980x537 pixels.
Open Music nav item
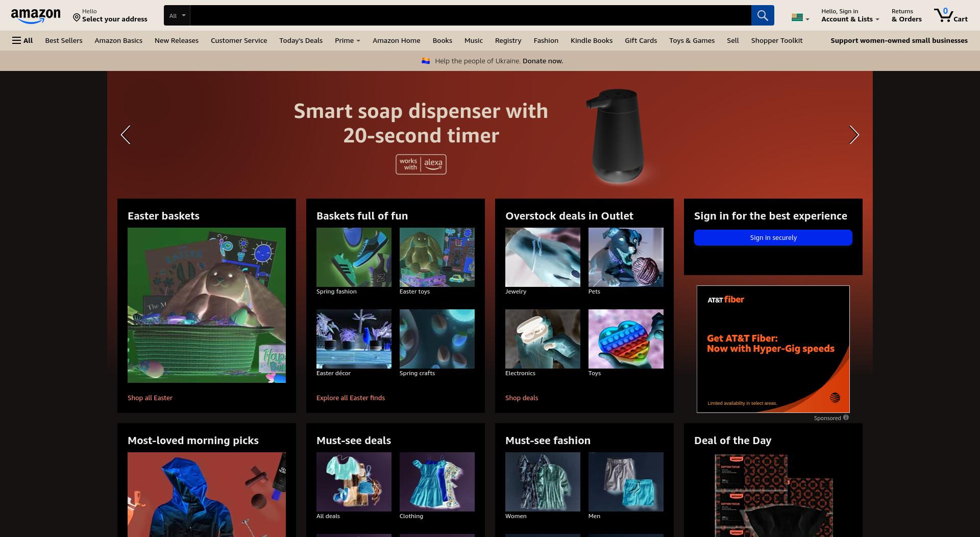473,40
